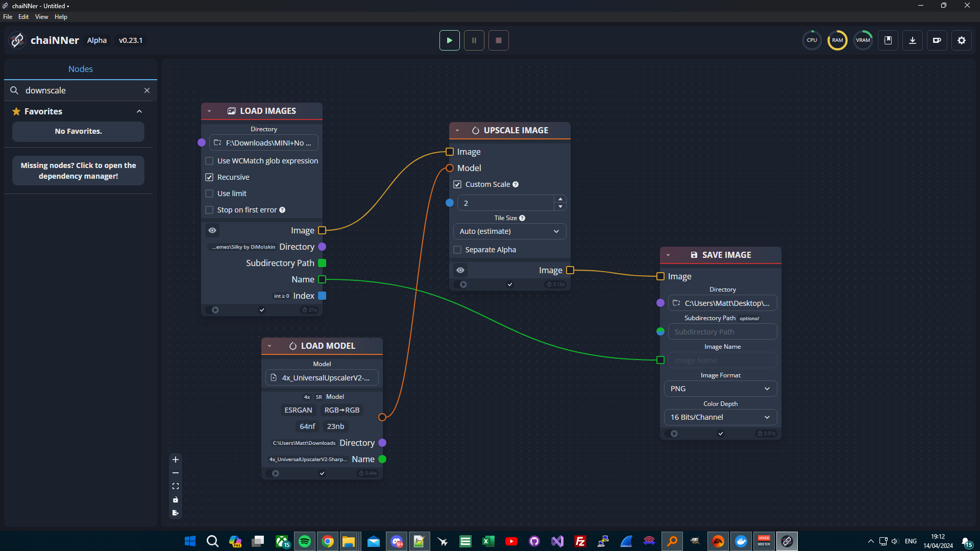980x551 pixels.
Task: Toggle the Upscale Image output preview eye
Action: 460,270
